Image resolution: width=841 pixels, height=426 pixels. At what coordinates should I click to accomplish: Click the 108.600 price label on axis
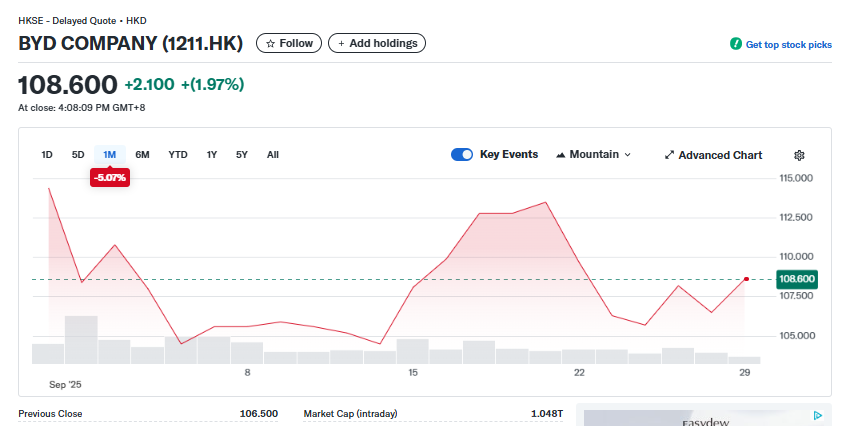coord(797,279)
